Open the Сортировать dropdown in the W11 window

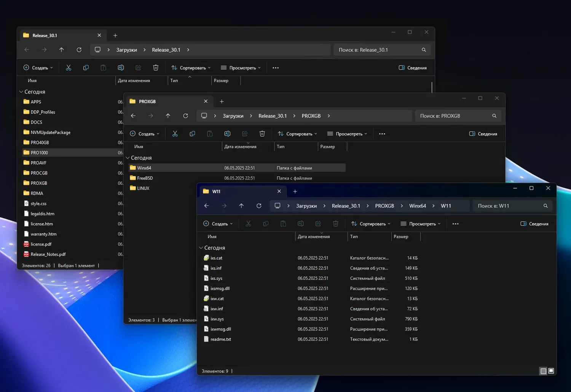coord(371,224)
